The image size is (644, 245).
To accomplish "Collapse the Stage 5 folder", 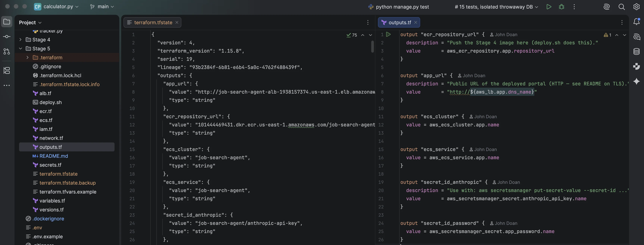I will (21, 48).
